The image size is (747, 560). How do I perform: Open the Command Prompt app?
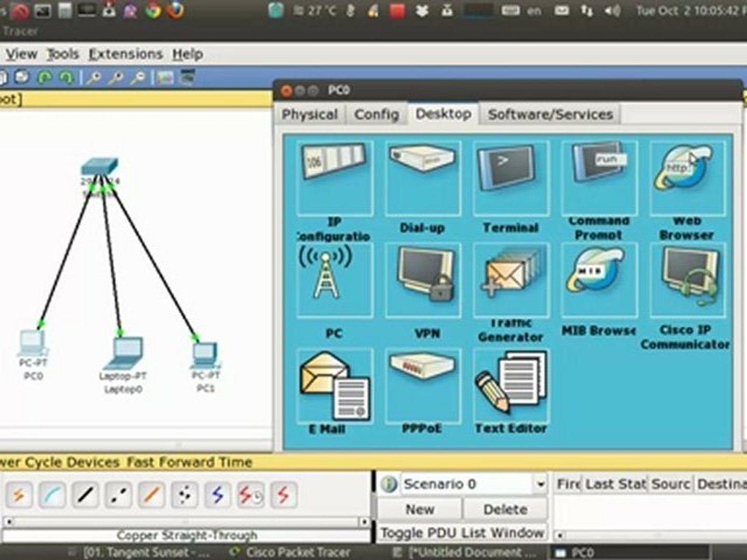point(599,178)
